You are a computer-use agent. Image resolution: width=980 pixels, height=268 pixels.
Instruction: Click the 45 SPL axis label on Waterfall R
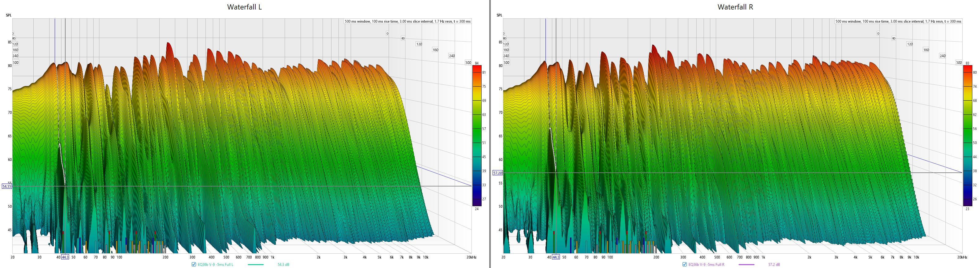click(x=500, y=230)
